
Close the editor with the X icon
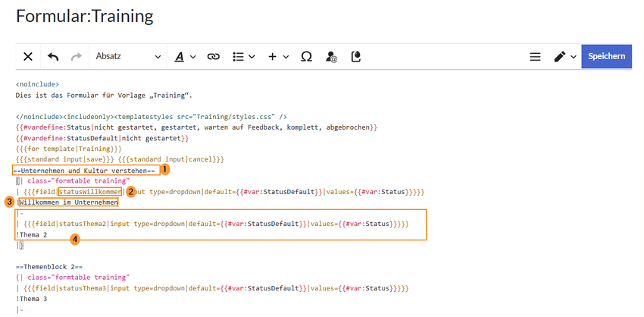(28, 56)
